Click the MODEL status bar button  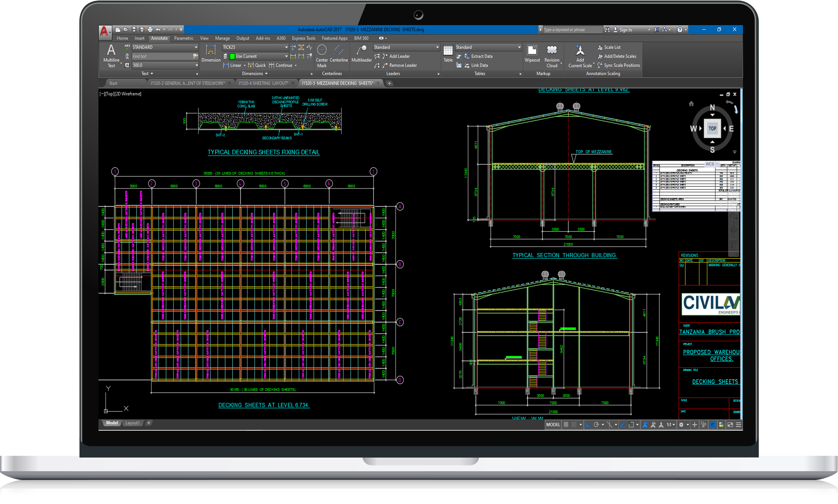553,425
